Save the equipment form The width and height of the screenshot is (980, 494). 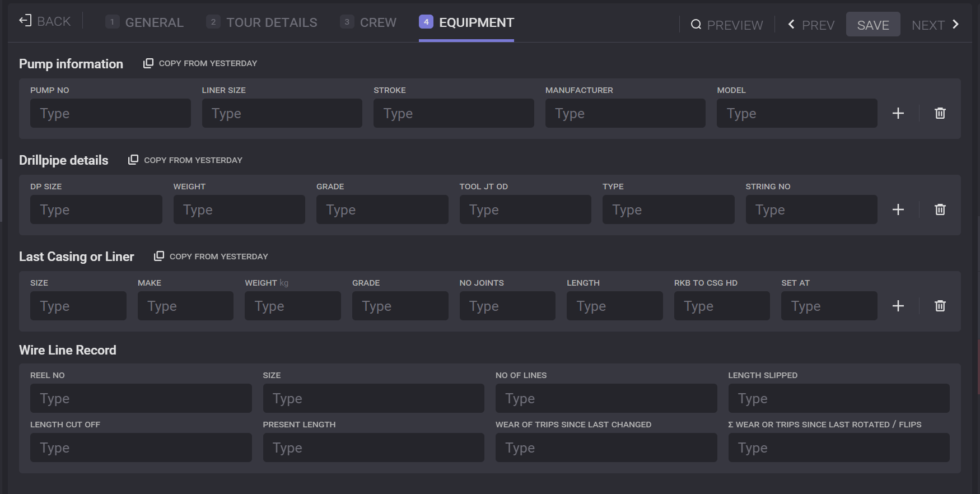pyautogui.click(x=872, y=25)
